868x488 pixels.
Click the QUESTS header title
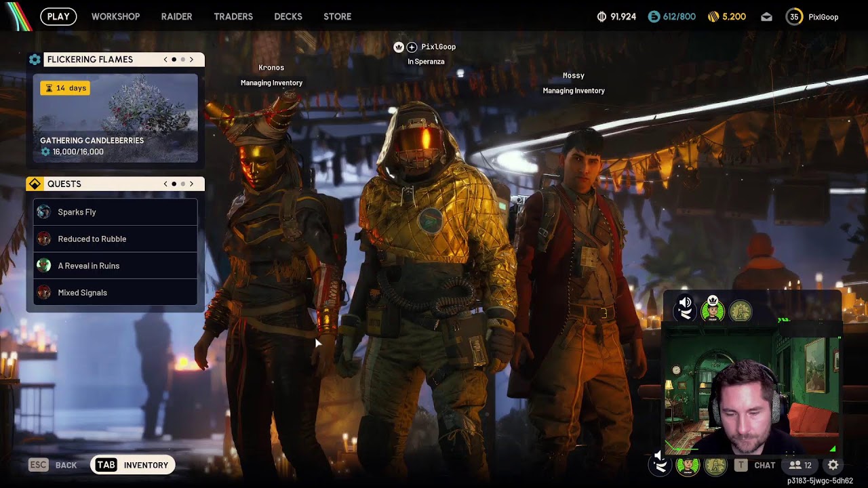click(x=64, y=184)
